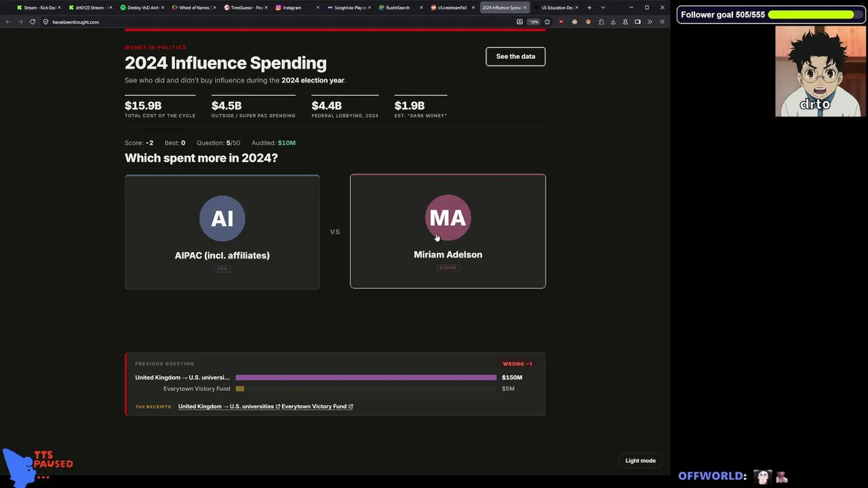Switch to the Wheel of Names tab
868x488 pixels.
194,7
